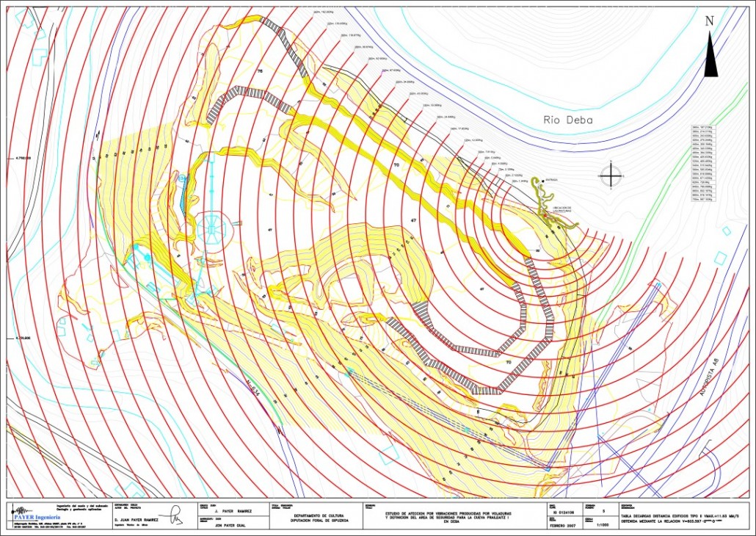Click the '1:1000' scale cell
Screen dimensions: 756x536
(602, 524)
